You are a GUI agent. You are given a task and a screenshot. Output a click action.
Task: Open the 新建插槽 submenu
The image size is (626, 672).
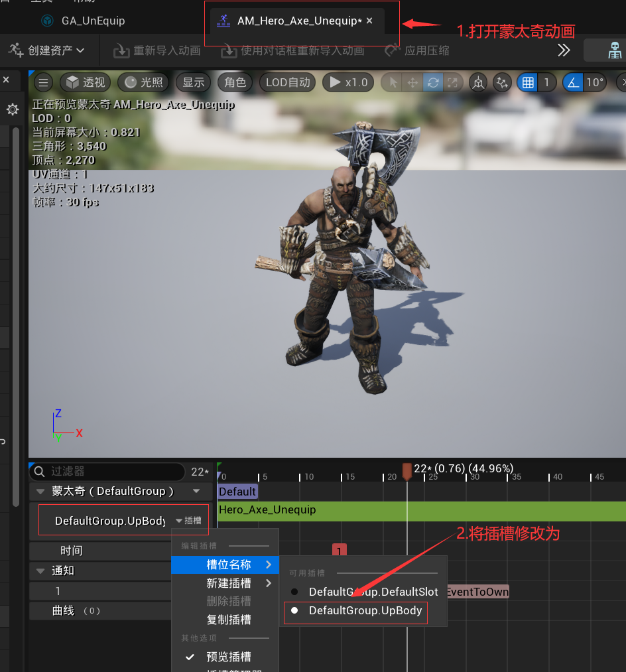[225, 583]
